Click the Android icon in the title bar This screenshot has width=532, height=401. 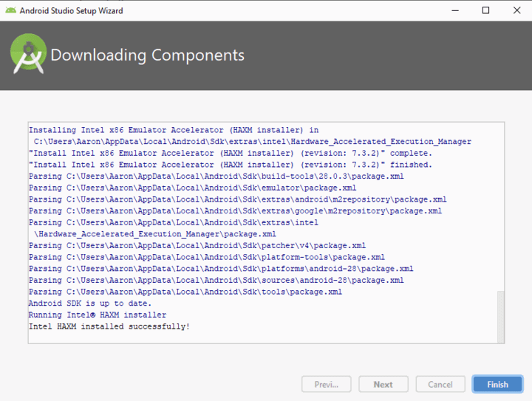click(x=10, y=10)
